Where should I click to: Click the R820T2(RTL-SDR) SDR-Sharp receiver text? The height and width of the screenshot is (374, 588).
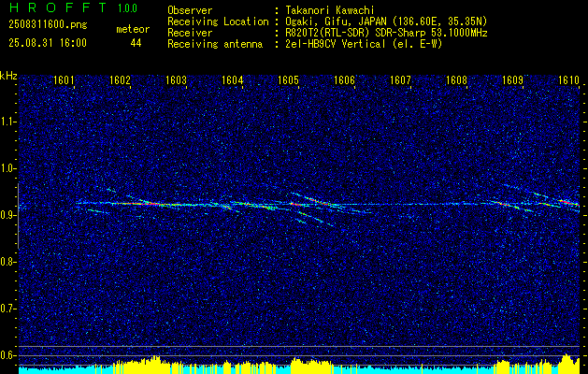point(386,33)
